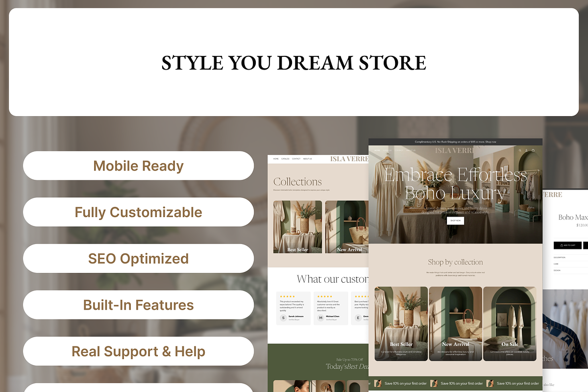Open the shopping bag icon in center mockup
Image resolution: width=588 pixels, height=392 pixels.
click(x=533, y=150)
